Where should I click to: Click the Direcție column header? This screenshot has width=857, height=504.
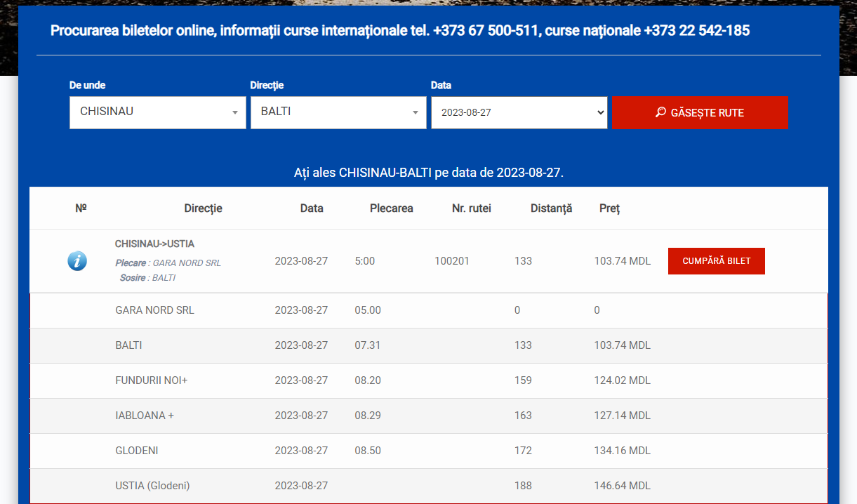click(204, 208)
